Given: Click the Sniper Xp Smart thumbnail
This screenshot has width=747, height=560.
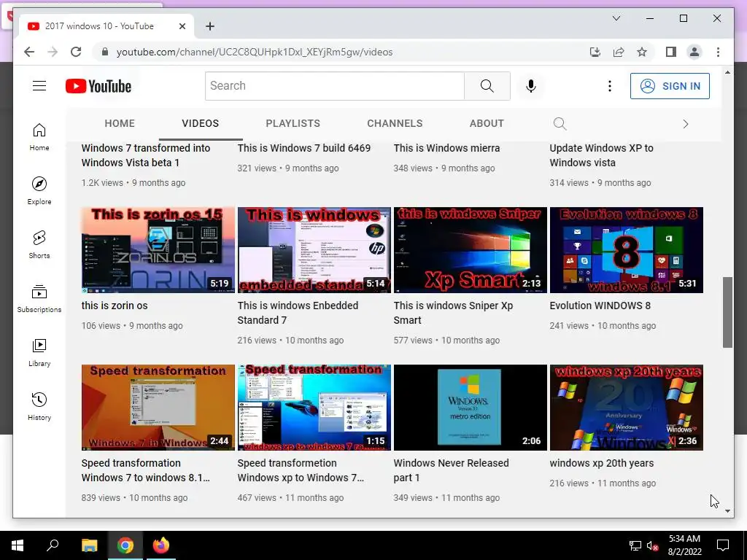Looking at the screenshot, I should 471,250.
